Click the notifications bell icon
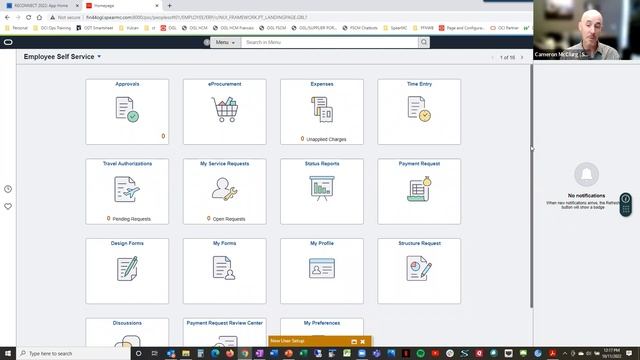 pos(586,174)
